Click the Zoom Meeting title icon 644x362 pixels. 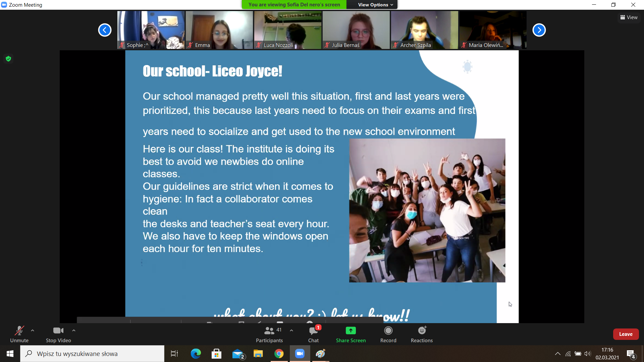click(4, 5)
